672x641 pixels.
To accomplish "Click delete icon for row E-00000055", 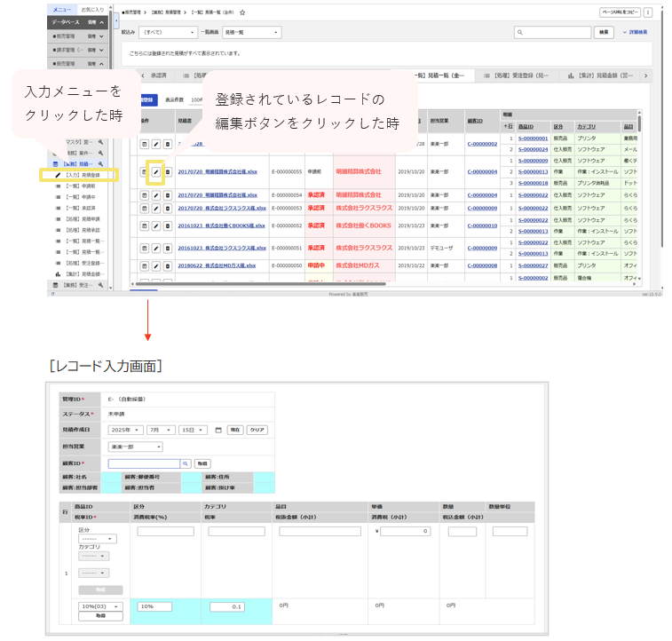I will tap(168, 172).
